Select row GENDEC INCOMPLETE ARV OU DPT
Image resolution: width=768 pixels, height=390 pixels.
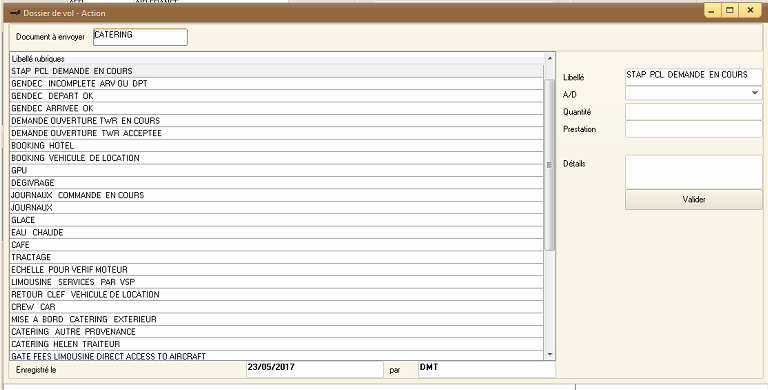[277, 83]
